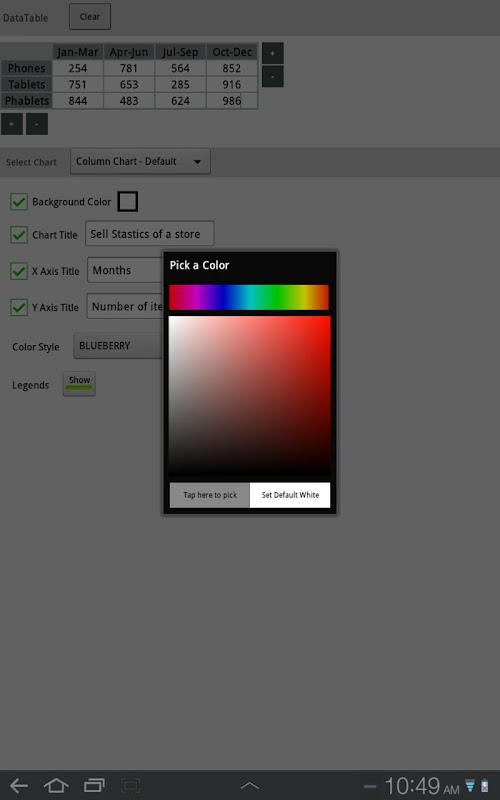Screen dimensions: 500x800
Task: Click the add-row plus button below the table
Action: (x=12, y=124)
